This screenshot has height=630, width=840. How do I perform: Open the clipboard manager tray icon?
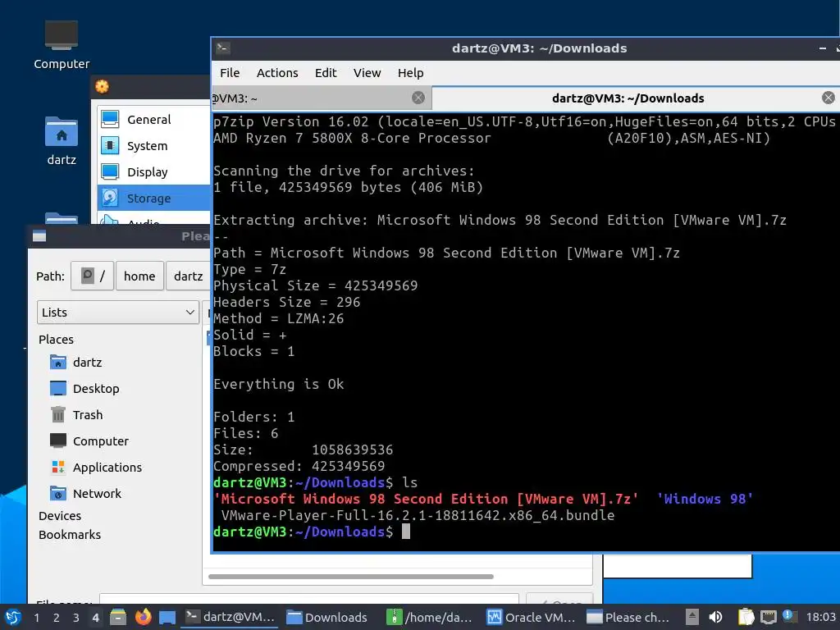[x=746, y=617]
